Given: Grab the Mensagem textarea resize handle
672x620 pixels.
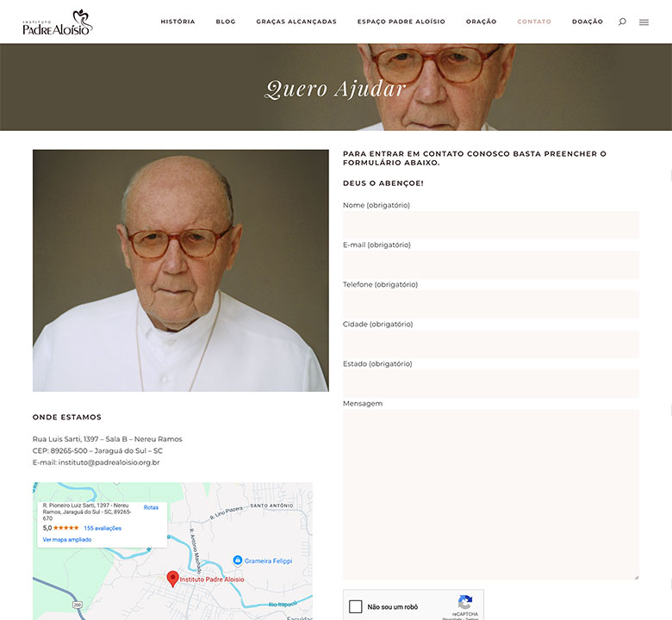Looking at the screenshot, I should tap(637, 577).
